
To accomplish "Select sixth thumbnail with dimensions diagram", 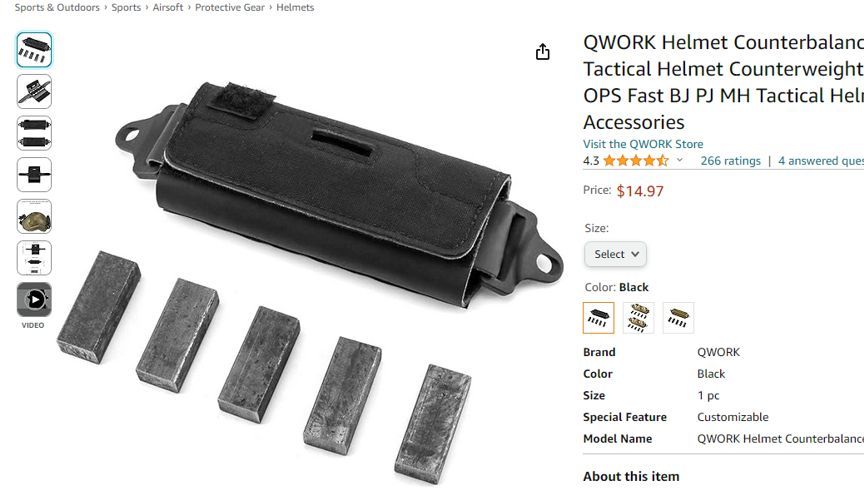I will click(34, 258).
